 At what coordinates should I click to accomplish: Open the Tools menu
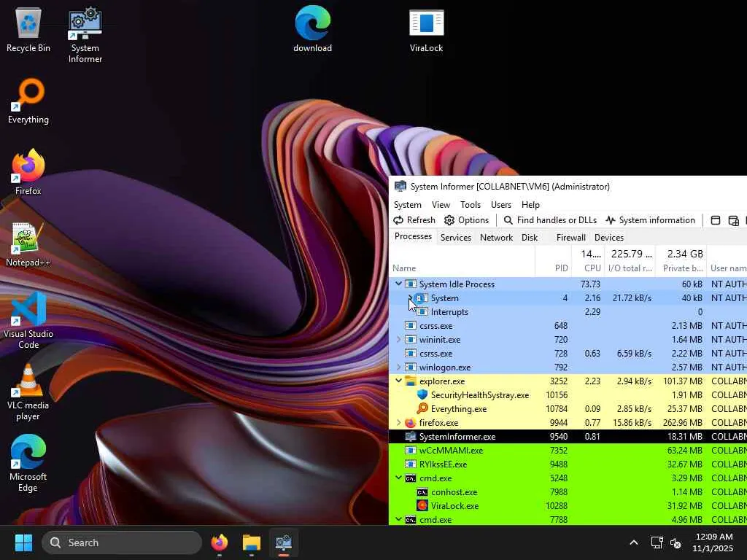click(x=471, y=205)
